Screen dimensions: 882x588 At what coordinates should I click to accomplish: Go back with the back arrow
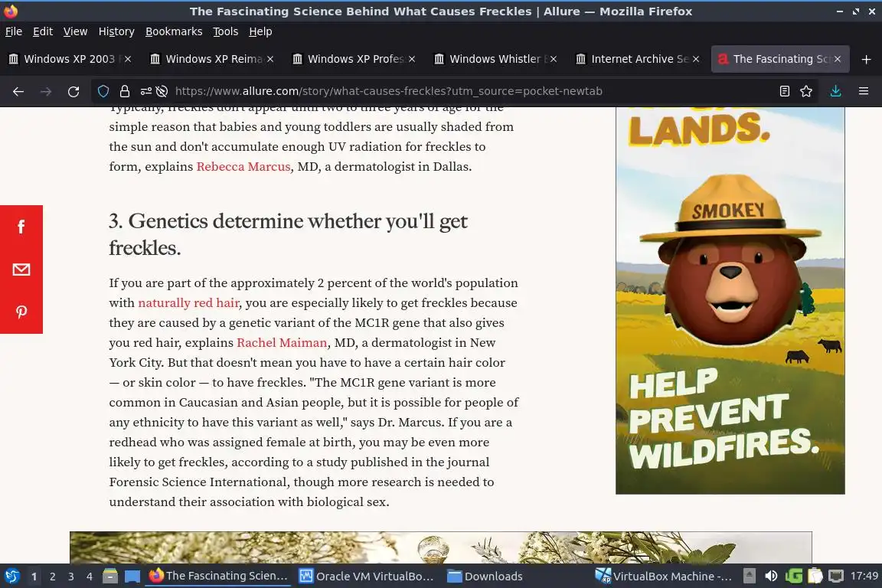point(18,91)
